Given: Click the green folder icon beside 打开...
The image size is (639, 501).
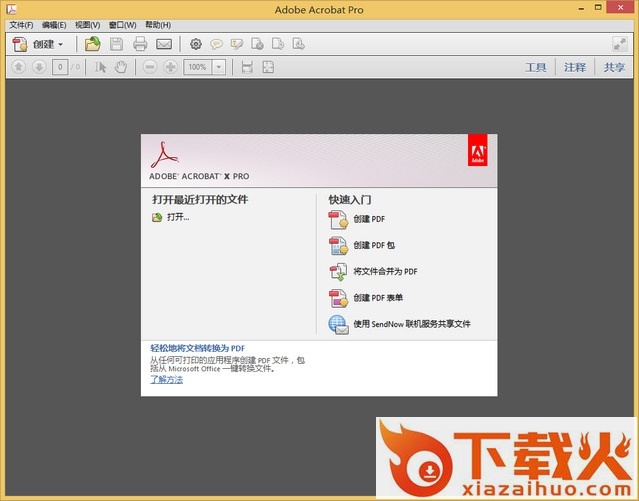Looking at the screenshot, I should 157,218.
